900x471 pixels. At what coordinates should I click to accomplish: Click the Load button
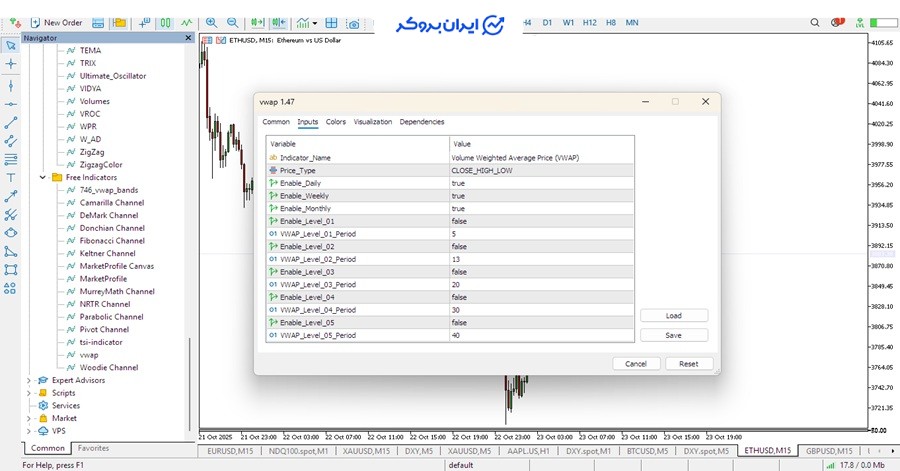[x=674, y=316]
